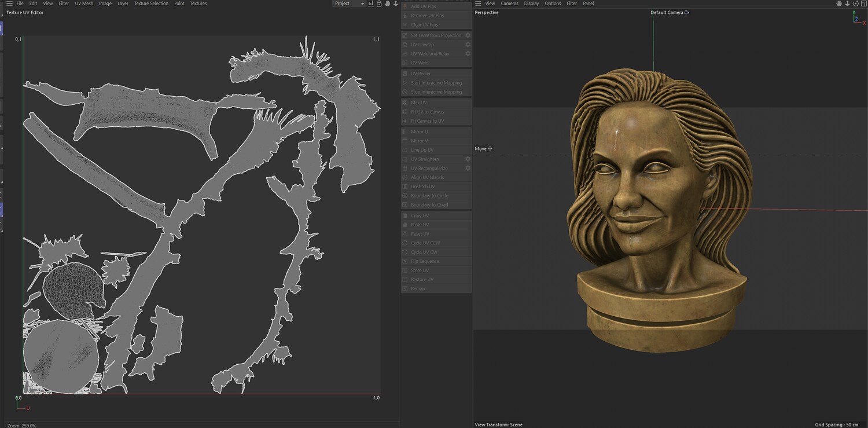Apply the Mirror U command
The image size is (868, 428).
point(436,131)
